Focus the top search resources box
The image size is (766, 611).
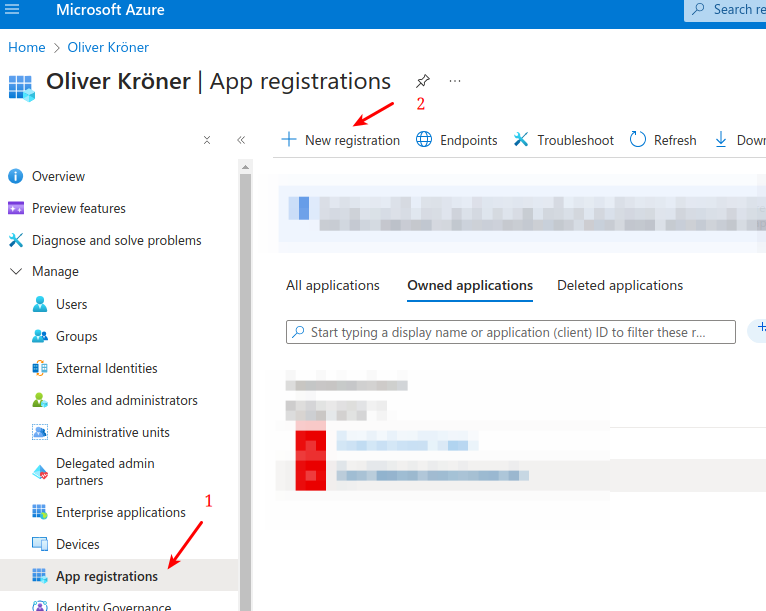[x=725, y=10]
